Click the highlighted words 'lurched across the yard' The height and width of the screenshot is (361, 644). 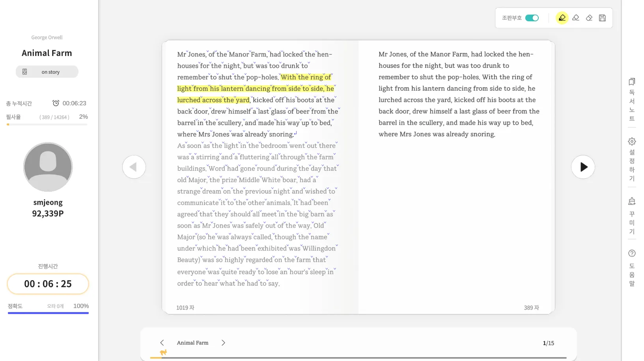(x=213, y=100)
